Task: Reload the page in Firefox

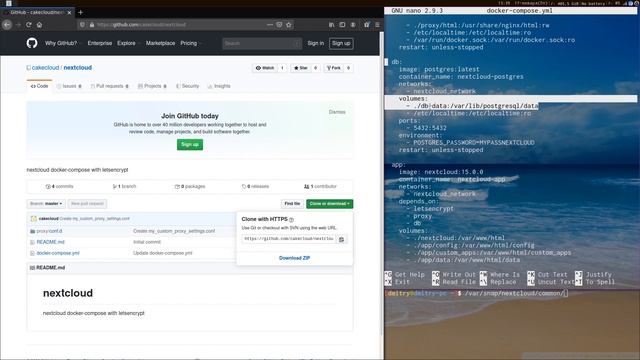Action: click(29, 24)
